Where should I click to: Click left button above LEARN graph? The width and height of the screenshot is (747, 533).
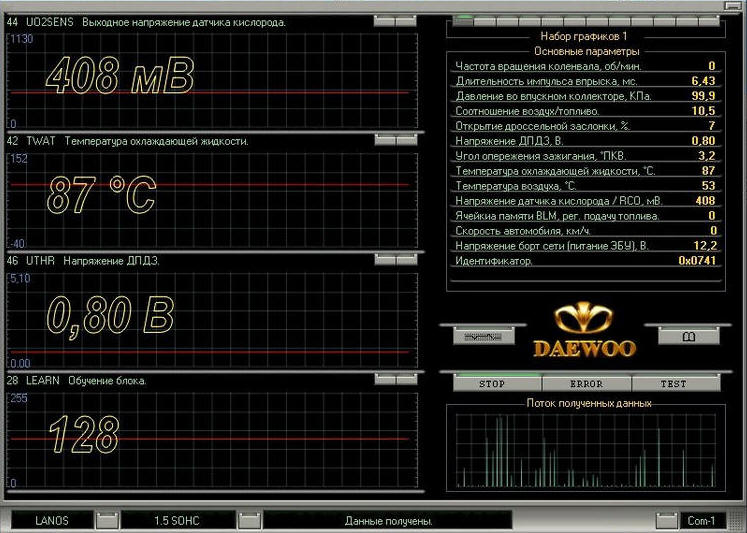[385, 380]
